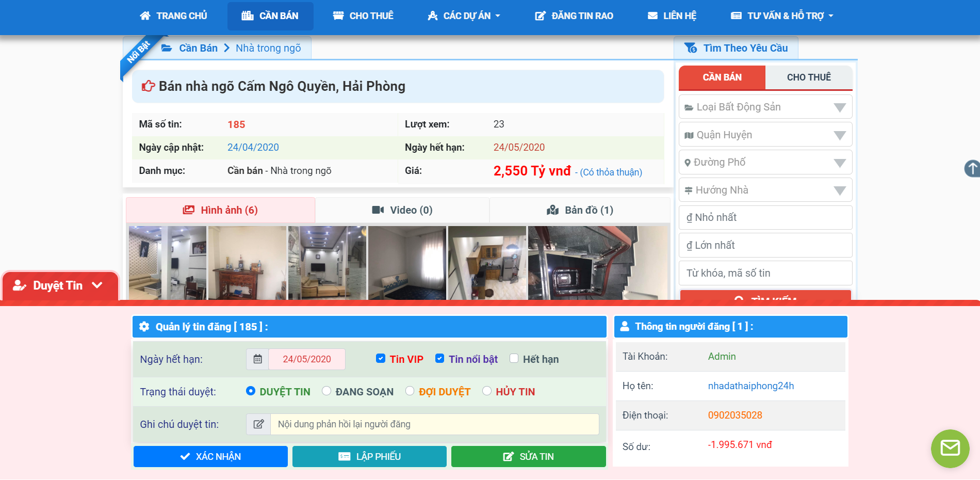The height and width of the screenshot is (480, 980).
Task: Select the CHO THUÊ search tab
Action: click(x=808, y=77)
